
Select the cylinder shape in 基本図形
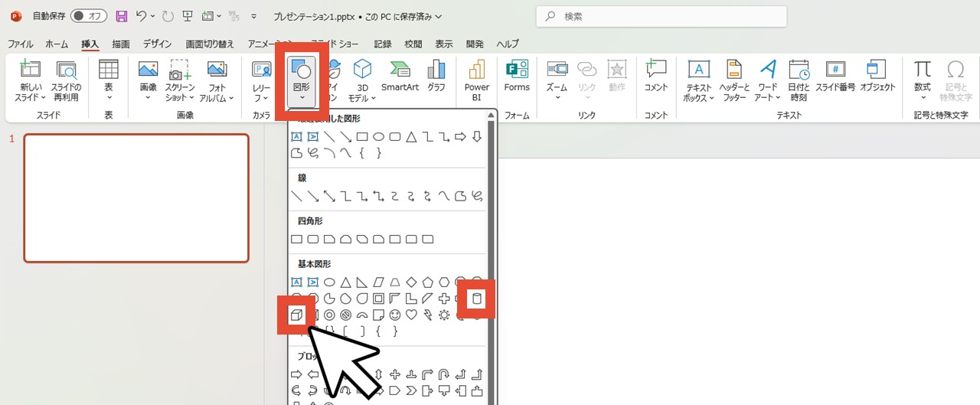click(476, 299)
